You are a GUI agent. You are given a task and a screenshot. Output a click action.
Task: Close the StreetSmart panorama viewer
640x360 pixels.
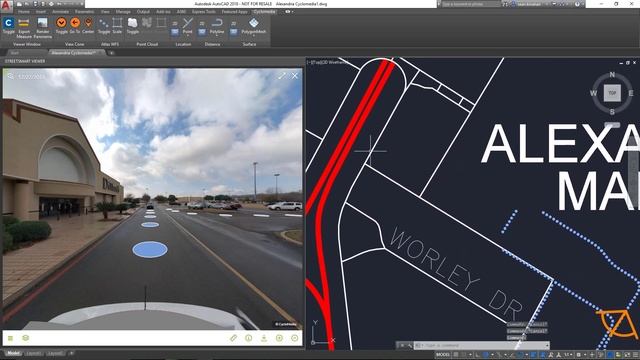coord(295,76)
